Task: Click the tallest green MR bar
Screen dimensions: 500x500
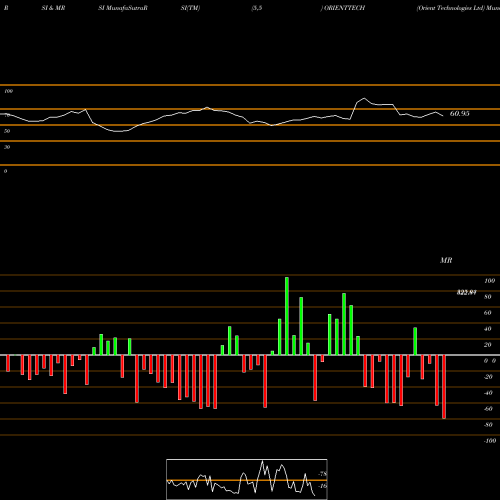Action: 287,316
